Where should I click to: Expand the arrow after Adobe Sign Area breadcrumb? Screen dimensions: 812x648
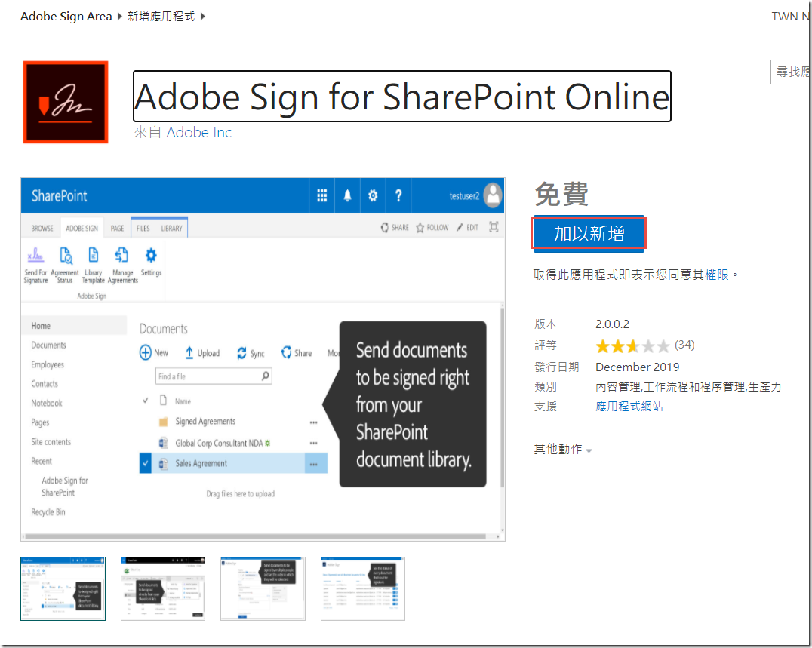[x=119, y=16]
